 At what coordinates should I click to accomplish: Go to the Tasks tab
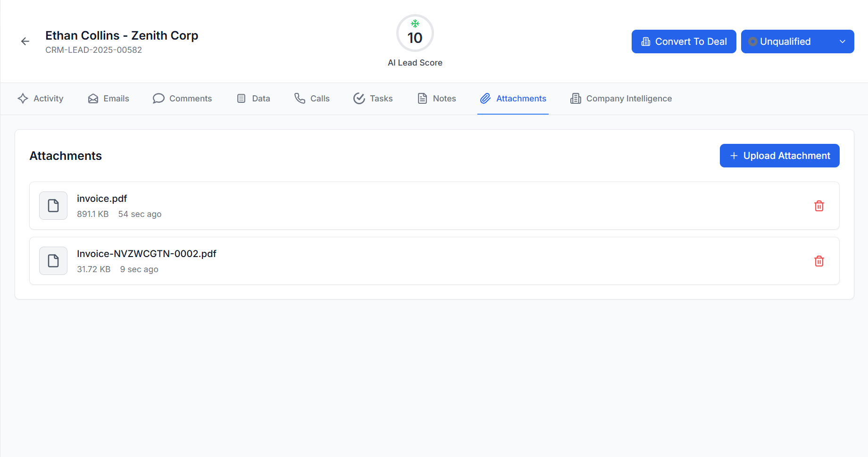pos(373,99)
